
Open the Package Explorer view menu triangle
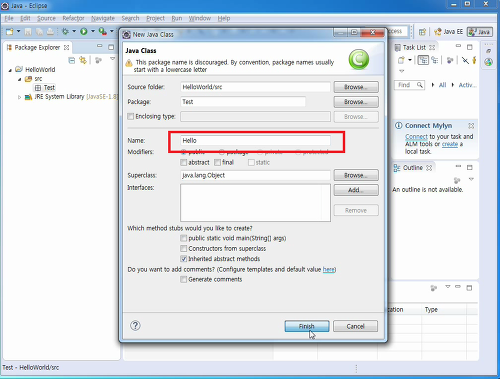click(x=113, y=59)
